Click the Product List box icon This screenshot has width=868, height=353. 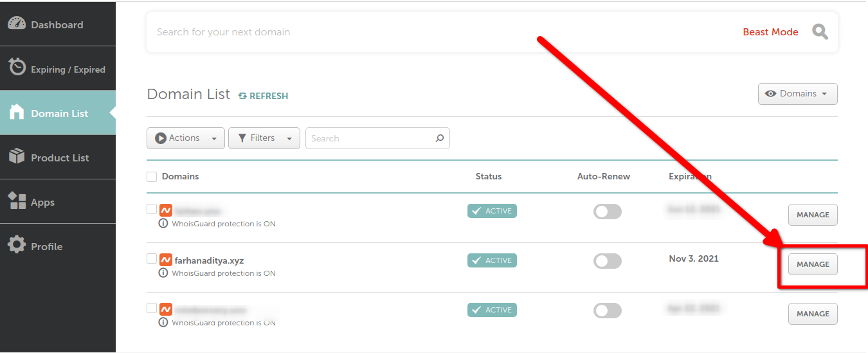[17, 156]
